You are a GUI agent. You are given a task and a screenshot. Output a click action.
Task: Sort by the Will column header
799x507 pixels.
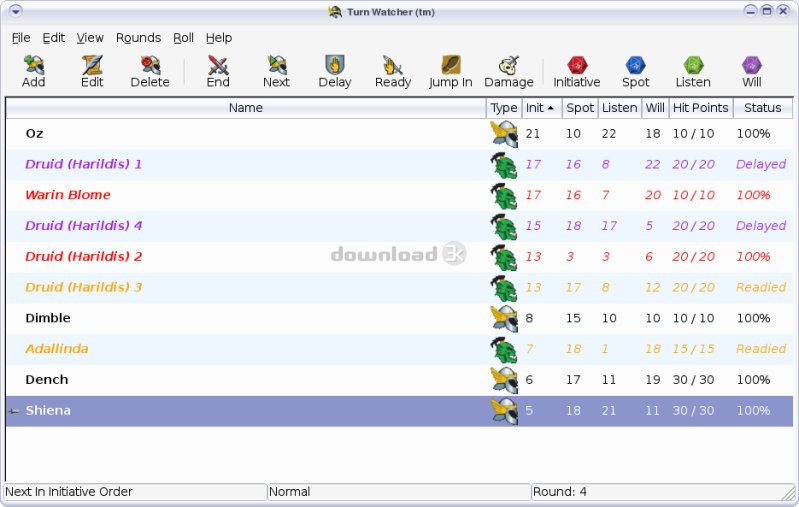tap(655, 108)
